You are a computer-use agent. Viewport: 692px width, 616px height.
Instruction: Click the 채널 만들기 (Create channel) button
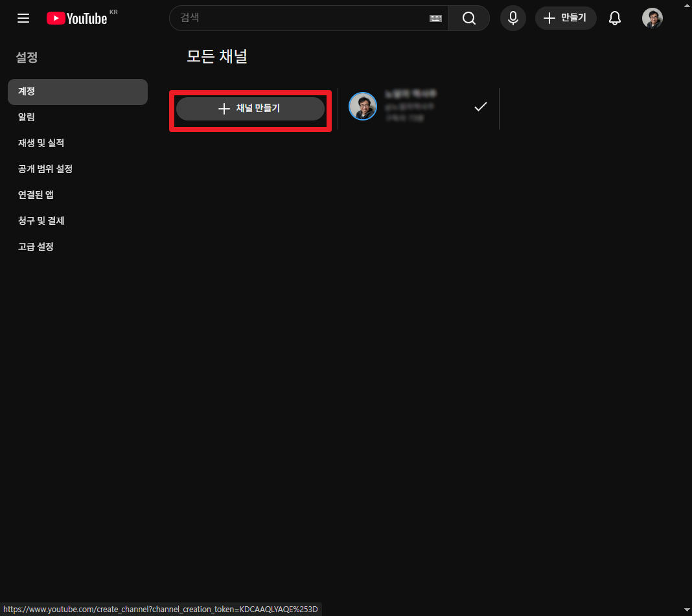tap(250, 109)
